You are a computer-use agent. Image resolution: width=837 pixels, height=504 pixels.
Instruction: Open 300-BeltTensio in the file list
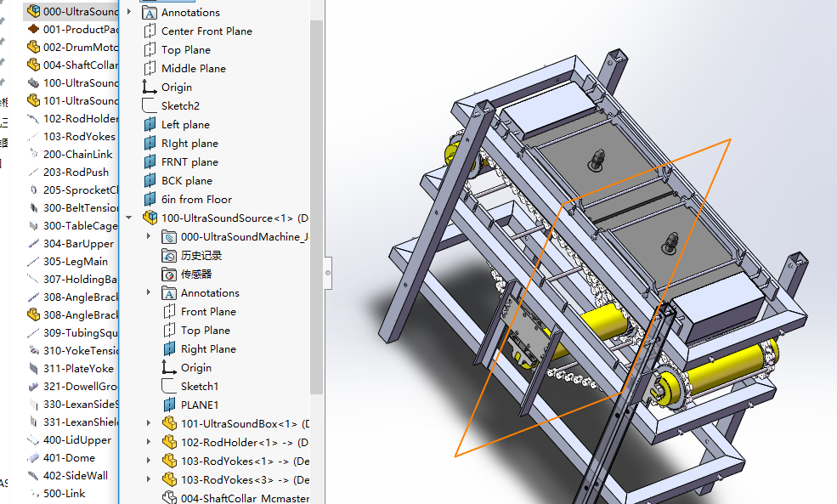tap(81, 207)
